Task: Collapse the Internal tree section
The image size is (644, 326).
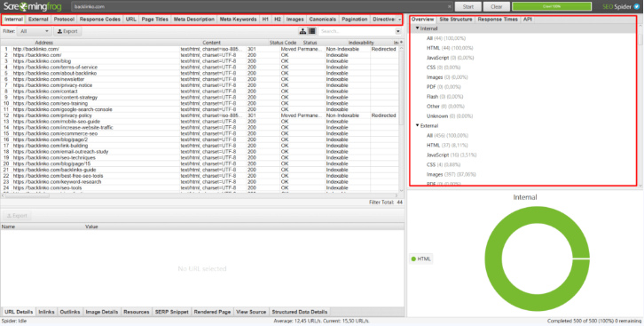Action: pos(417,28)
